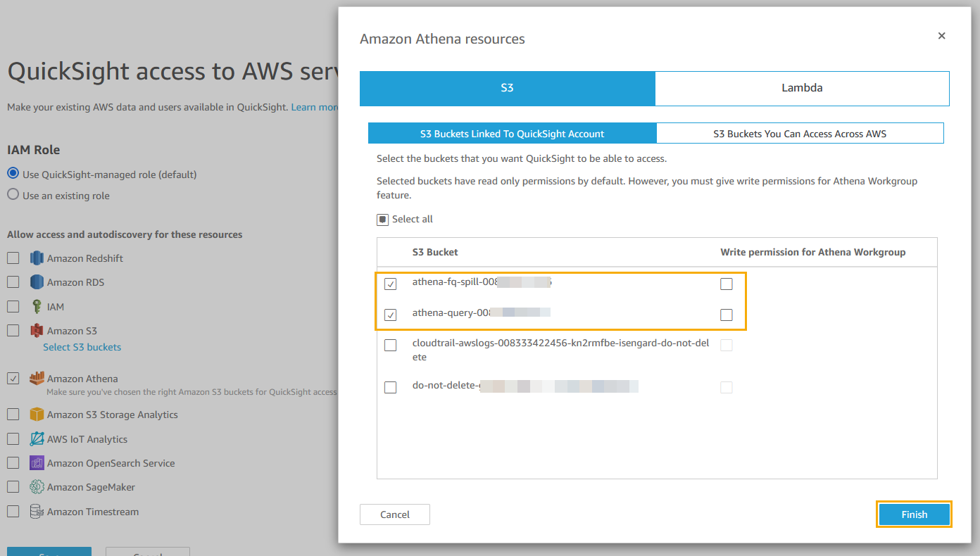
Task: Click the IAM key icon
Action: [37, 307]
